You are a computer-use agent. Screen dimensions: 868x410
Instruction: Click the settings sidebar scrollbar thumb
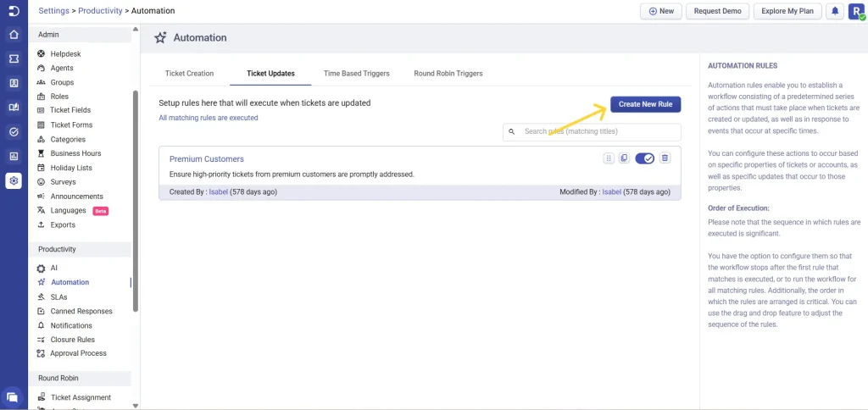tap(136, 200)
